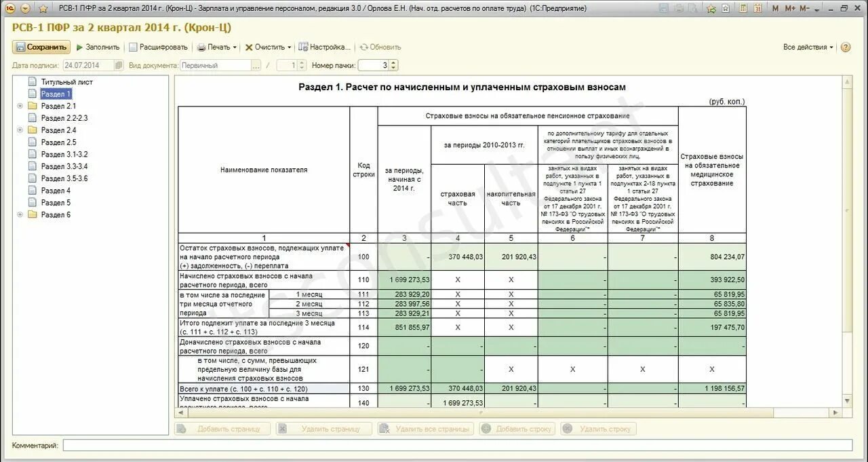Viewport: 868px width, 462px height.
Task: Open the 1C main menu icon
Action: [12, 9]
